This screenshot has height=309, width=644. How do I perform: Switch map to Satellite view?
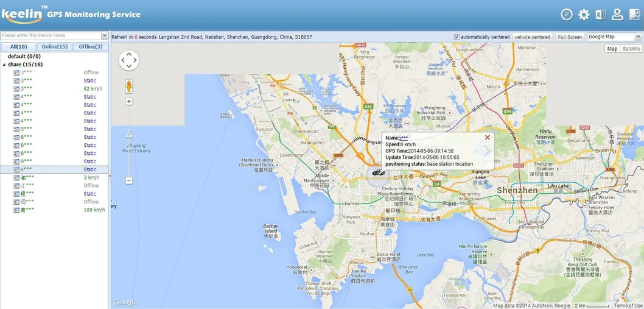pyautogui.click(x=631, y=49)
